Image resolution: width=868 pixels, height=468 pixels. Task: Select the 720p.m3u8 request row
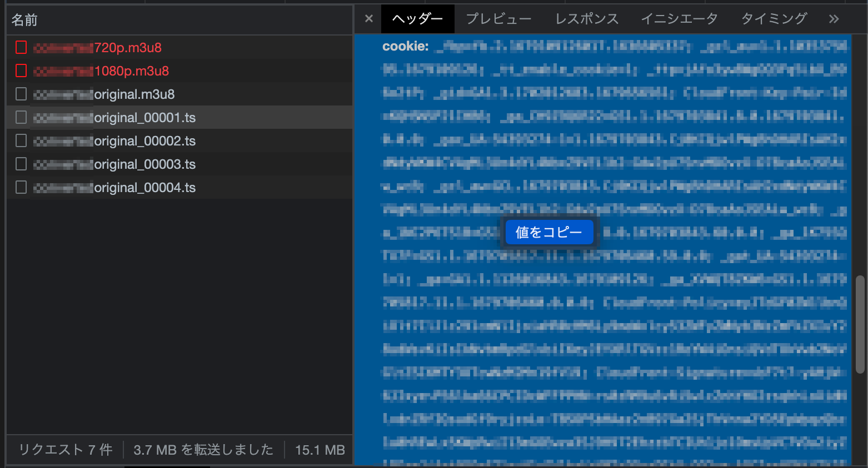[x=179, y=48]
